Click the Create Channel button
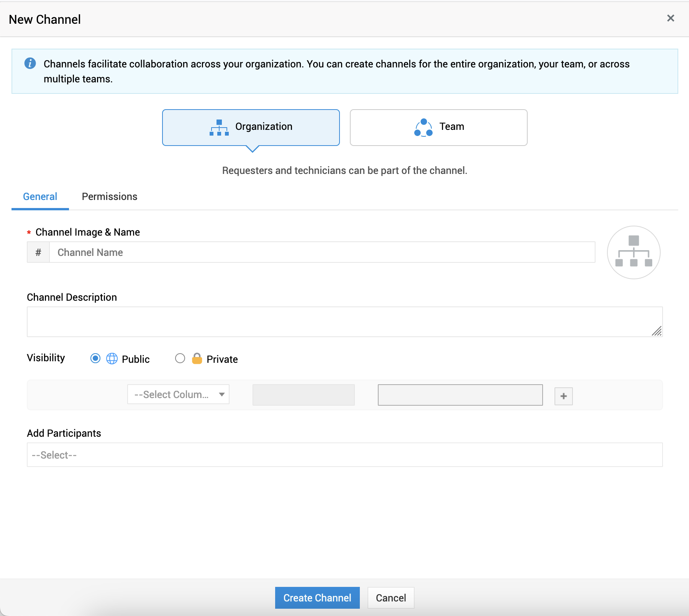689x616 pixels. click(317, 598)
